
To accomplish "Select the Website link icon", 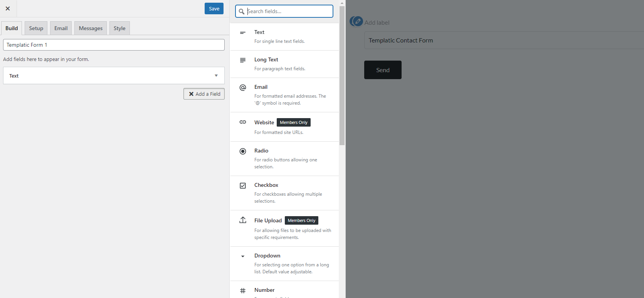I will click(x=243, y=122).
